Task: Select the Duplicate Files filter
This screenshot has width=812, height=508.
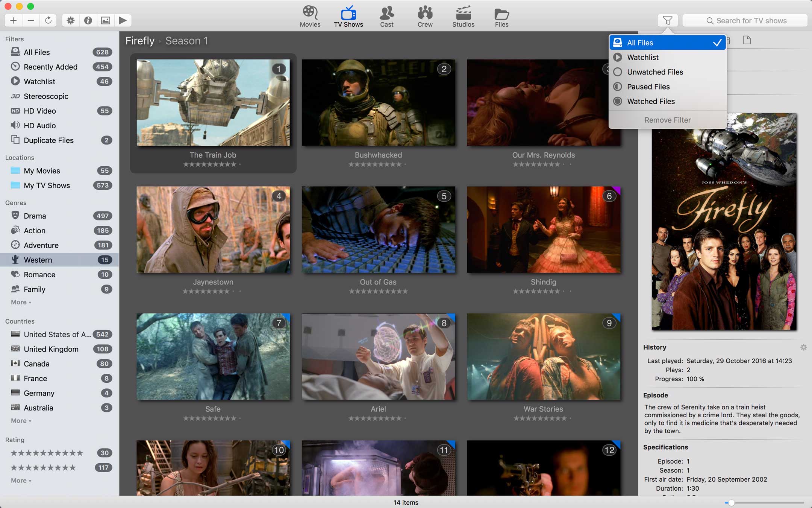Action: pos(59,140)
